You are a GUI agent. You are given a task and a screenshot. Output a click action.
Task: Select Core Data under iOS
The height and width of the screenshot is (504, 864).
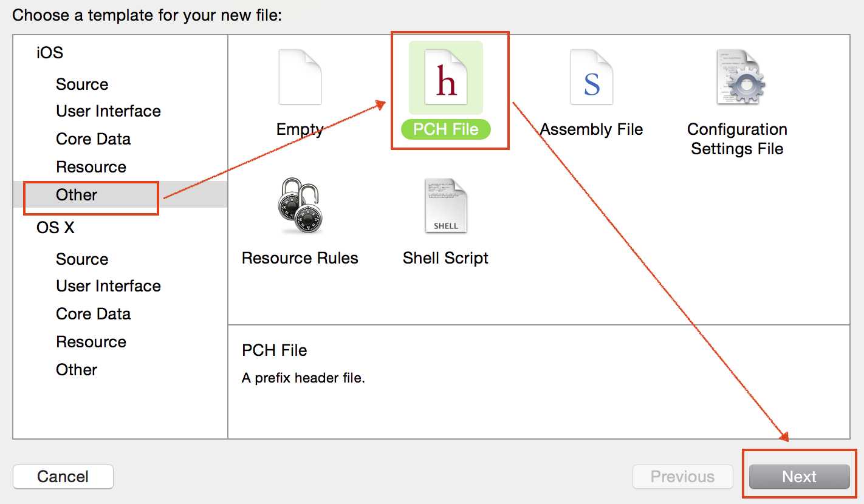tap(93, 139)
